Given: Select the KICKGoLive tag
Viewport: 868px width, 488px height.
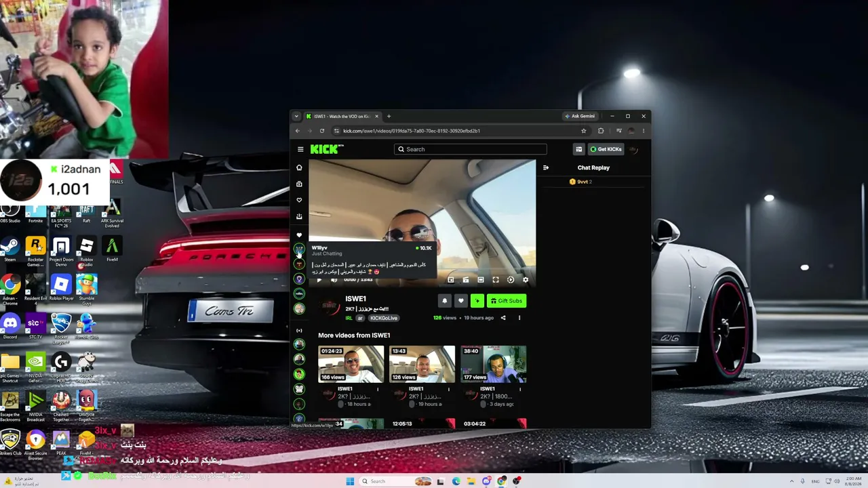Looking at the screenshot, I should [384, 318].
